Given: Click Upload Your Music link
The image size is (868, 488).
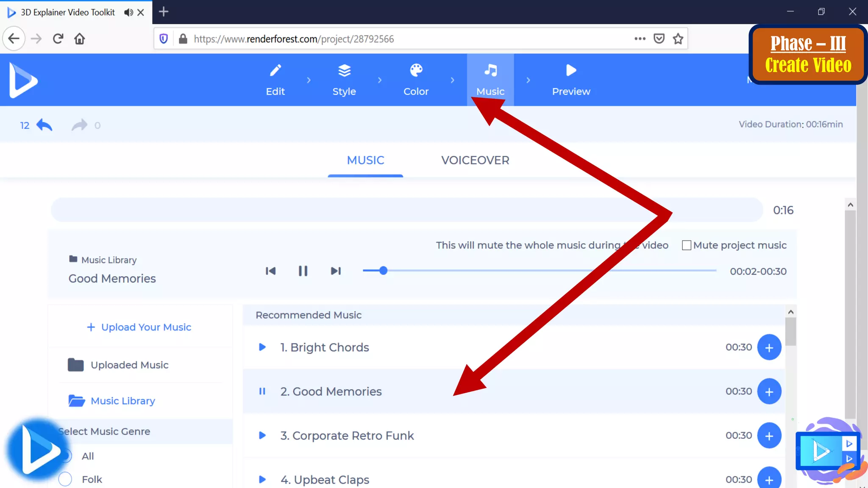Looking at the screenshot, I should pyautogui.click(x=139, y=327).
